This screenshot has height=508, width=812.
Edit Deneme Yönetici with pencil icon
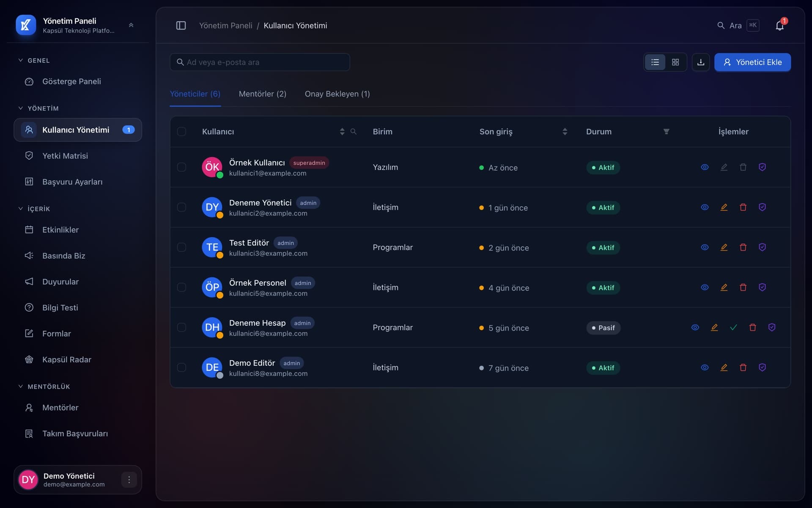click(724, 207)
